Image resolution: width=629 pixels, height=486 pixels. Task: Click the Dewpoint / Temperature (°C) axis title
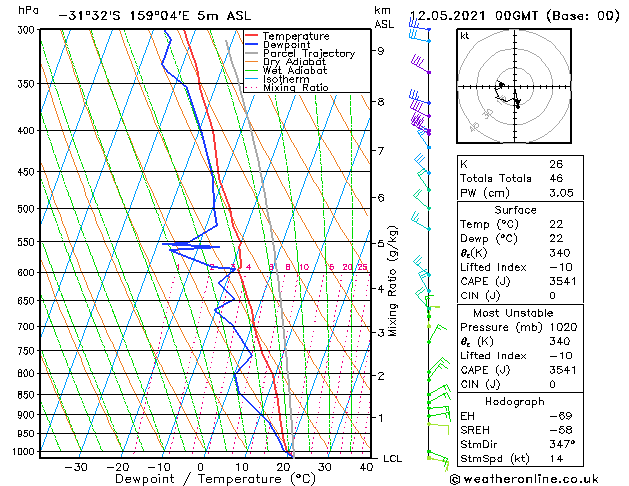(x=215, y=479)
